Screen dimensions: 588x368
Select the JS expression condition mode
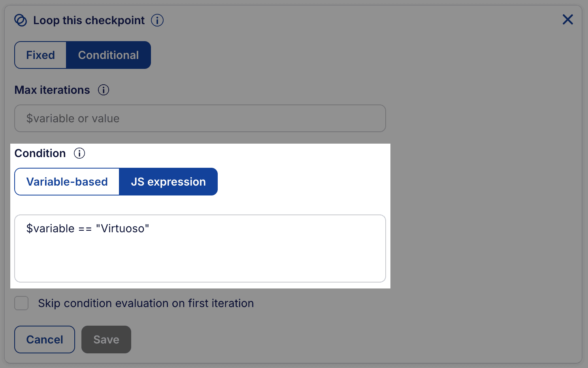click(168, 182)
